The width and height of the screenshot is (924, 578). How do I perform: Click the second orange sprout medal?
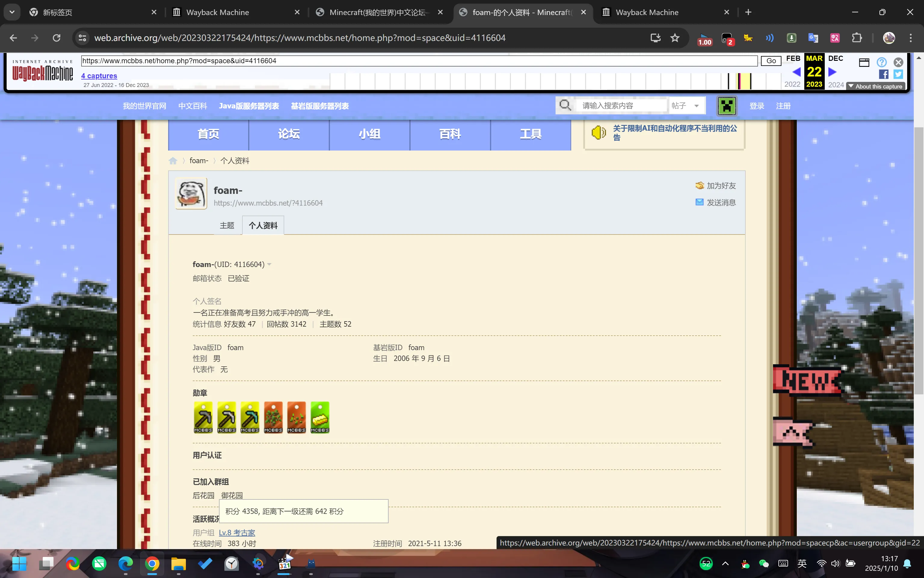(297, 417)
